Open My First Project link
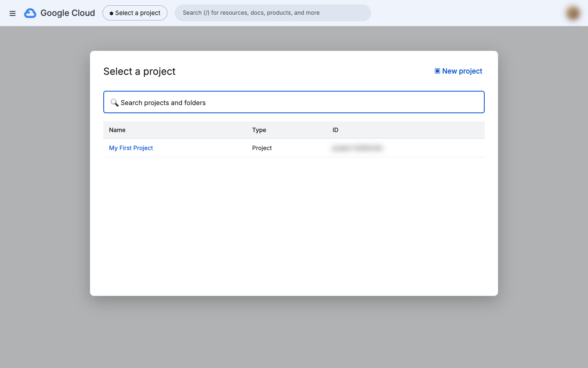 tap(131, 148)
